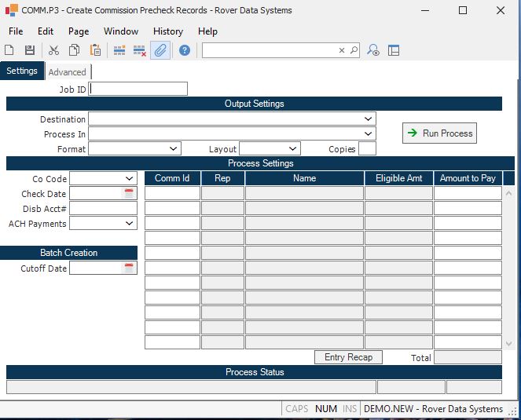Open the Co Code dropdown list
Image resolution: width=521 pixels, height=420 pixels.
point(130,179)
